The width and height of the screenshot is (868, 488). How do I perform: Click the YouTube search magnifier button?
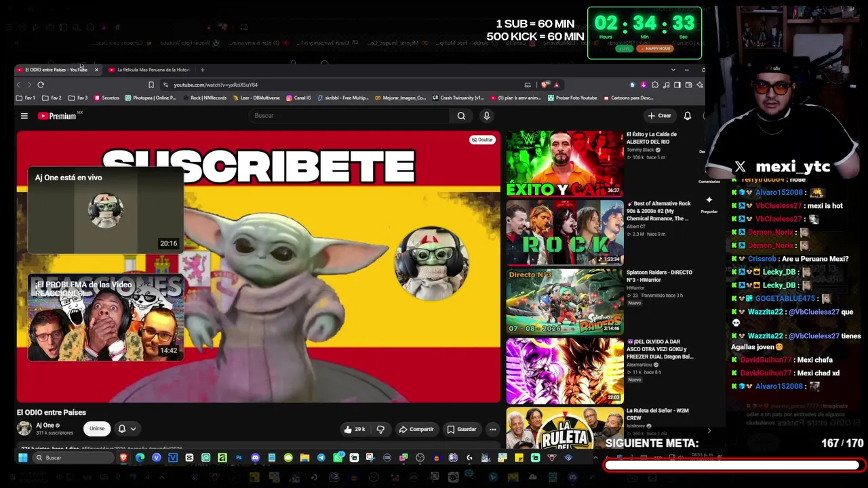tap(461, 116)
